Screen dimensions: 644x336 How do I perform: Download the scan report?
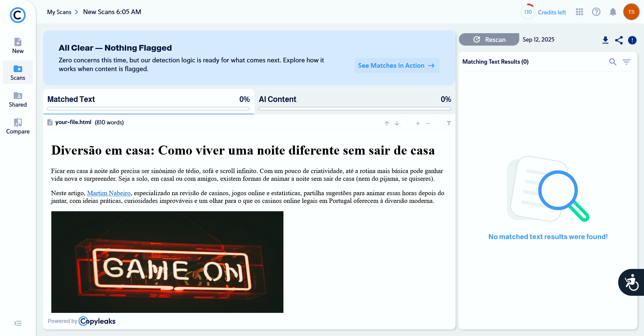pyautogui.click(x=605, y=40)
